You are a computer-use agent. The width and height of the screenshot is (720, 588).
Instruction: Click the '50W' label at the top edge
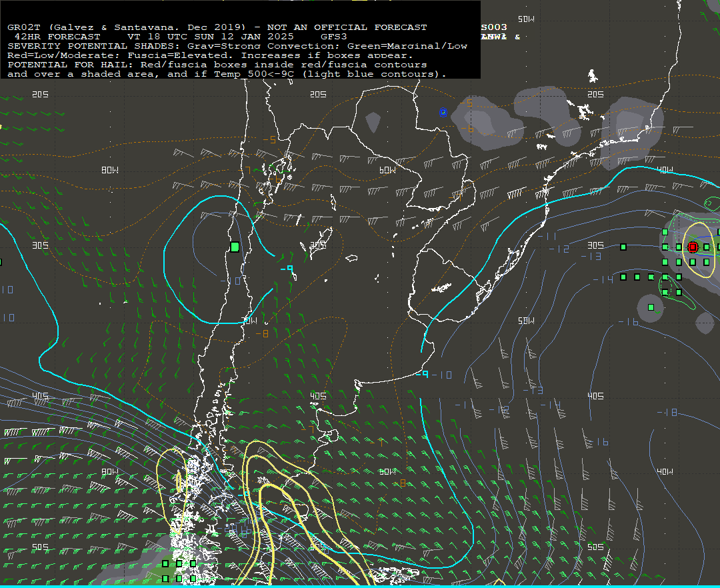pyautogui.click(x=526, y=19)
